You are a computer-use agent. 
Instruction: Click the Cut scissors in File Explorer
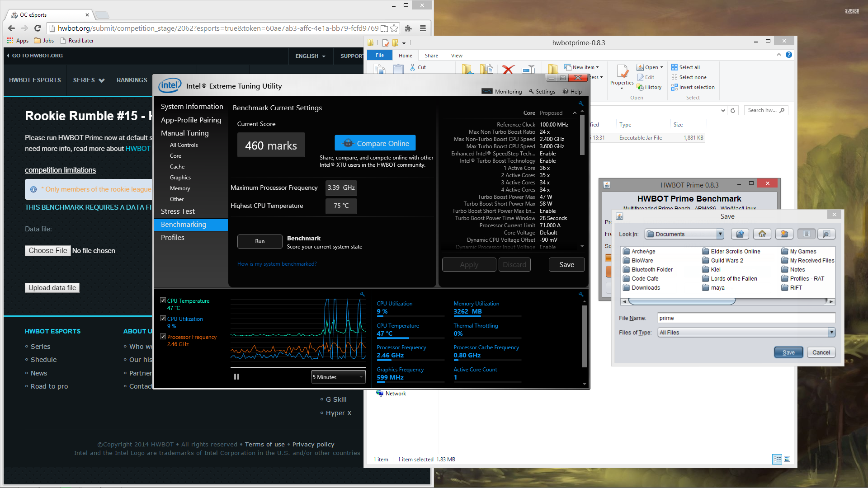tap(418, 67)
